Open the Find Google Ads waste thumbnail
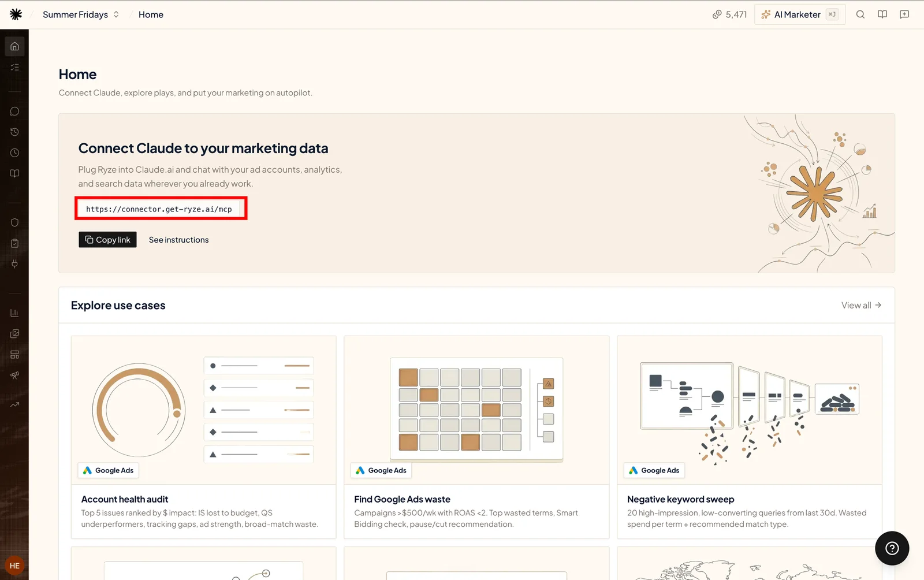 [476, 410]
